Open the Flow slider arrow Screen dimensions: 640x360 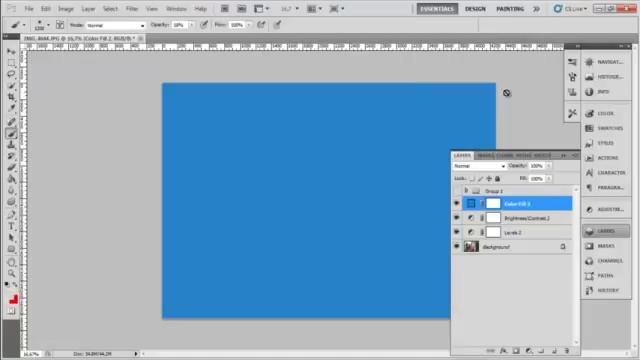[249, 25]
